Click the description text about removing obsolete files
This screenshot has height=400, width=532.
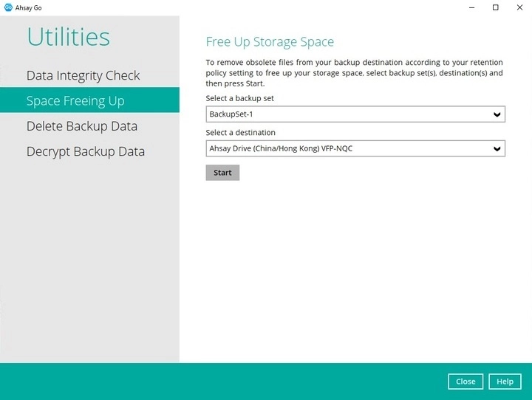[x=354, y=73]
